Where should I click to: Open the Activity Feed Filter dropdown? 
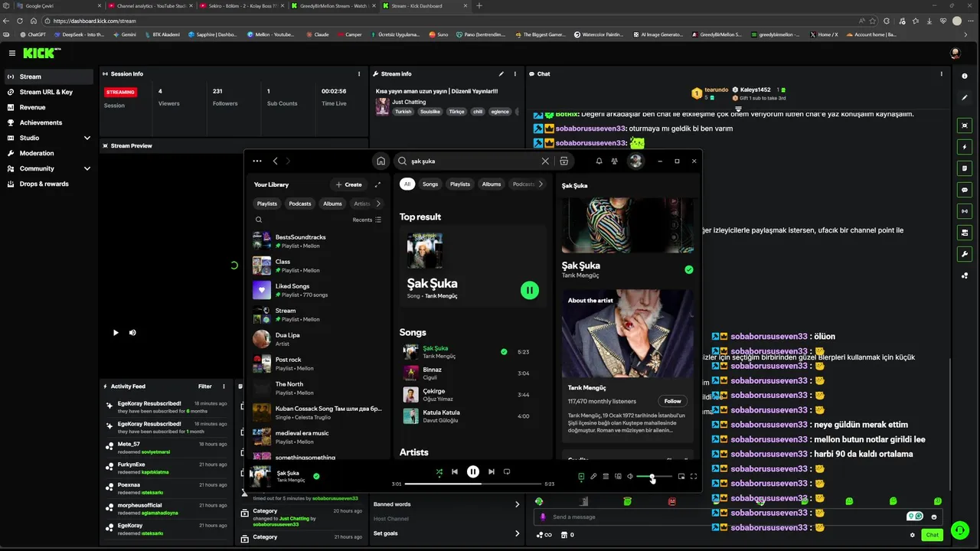pyautogui.click(x=205, y=386)
